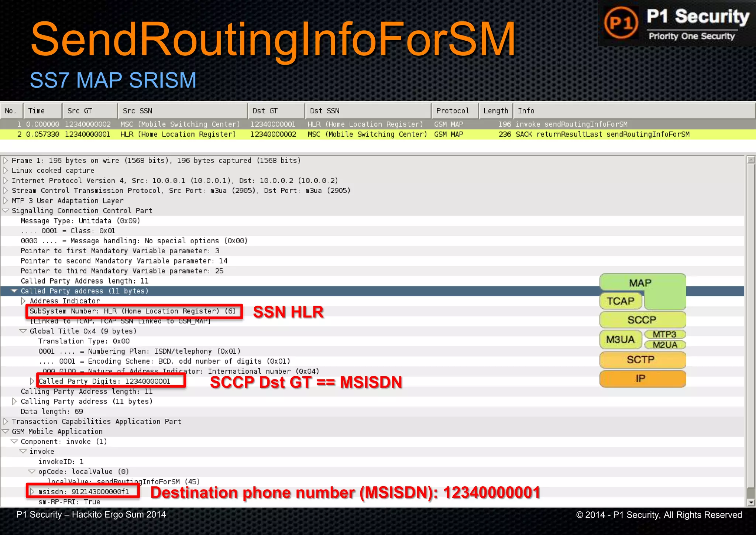Collapse GSM Mobile Application section
This screenshot has width=756, height=535.
tap(6, 432)
